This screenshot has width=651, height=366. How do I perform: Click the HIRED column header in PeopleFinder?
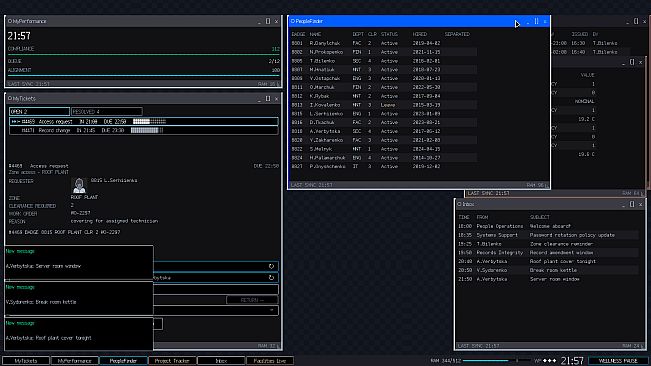click(x=419, y=34)
